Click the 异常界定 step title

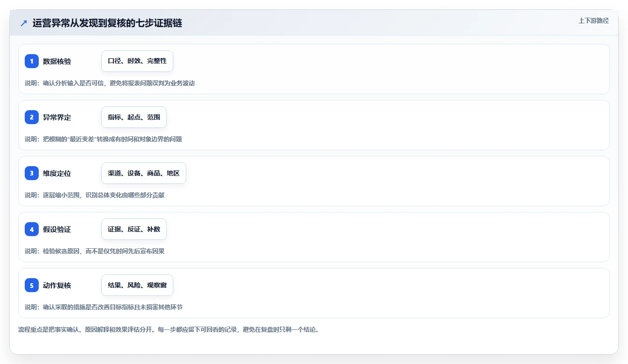pyautogui.click(x=57, y=117)
